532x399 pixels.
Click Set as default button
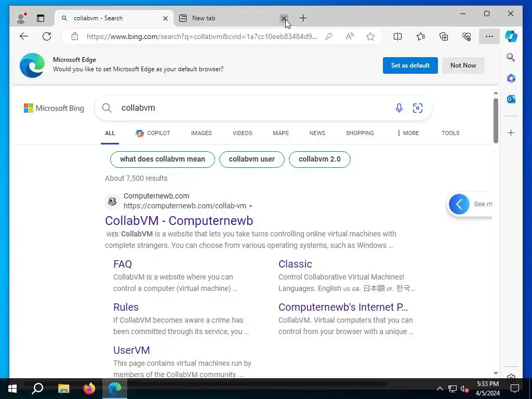pyautogui.click(x=410, y=65)
